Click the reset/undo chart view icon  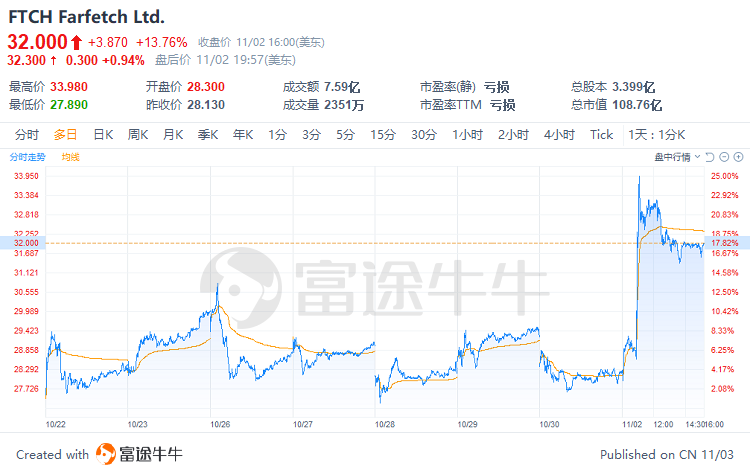point(710,157)
